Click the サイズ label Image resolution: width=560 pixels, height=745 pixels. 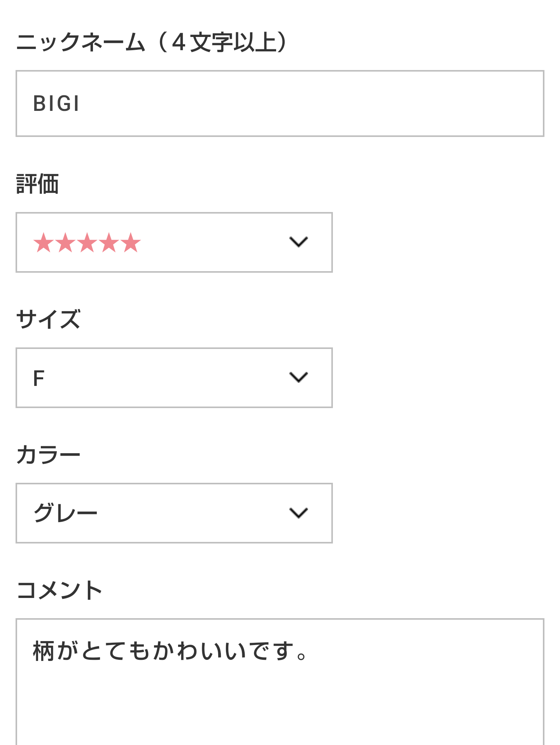[48, 319]
